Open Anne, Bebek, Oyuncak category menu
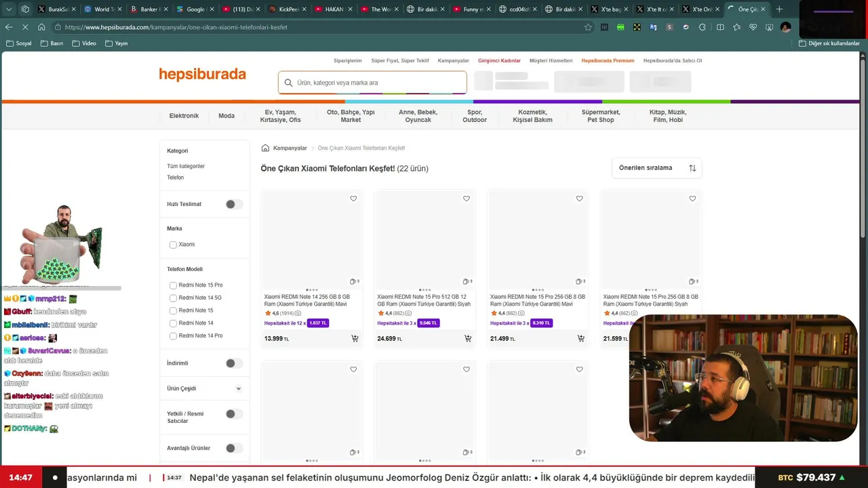The width and height of the screenshot is (868, 488). (418, 116)
